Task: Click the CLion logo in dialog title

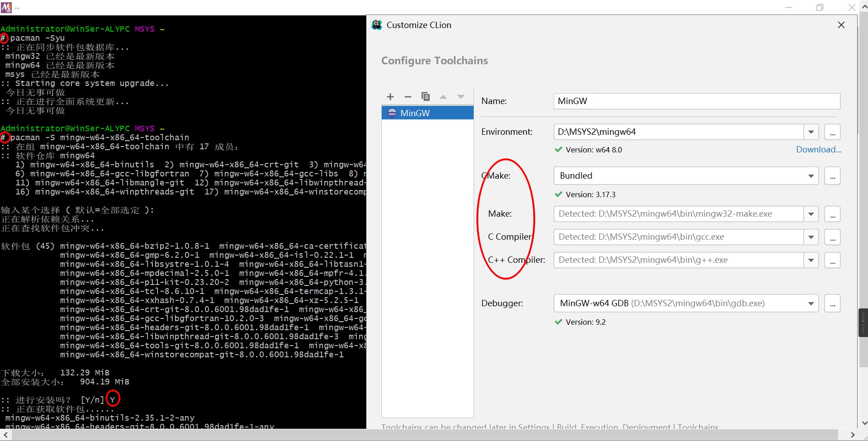Action: pyautogui.click(x=377, y=25)
